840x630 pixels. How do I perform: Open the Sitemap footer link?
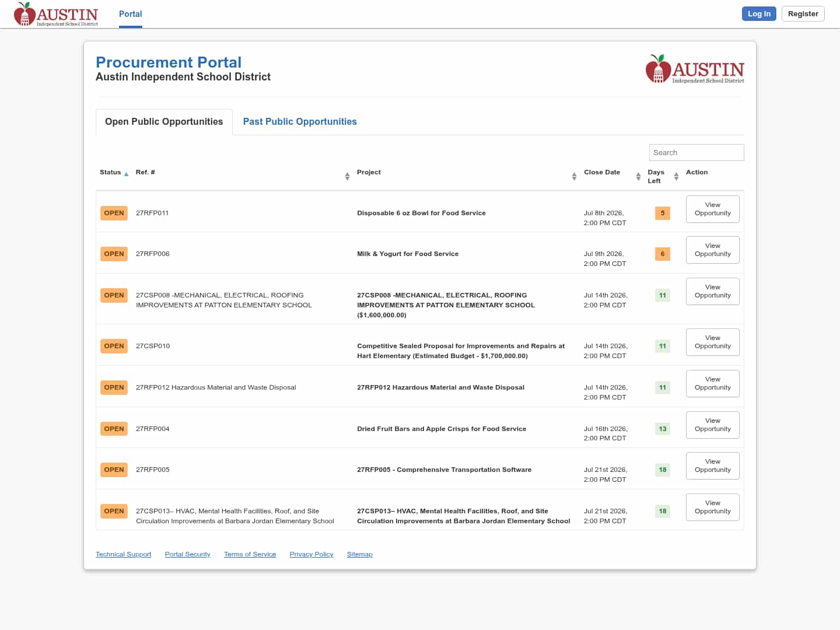(359, 554)
